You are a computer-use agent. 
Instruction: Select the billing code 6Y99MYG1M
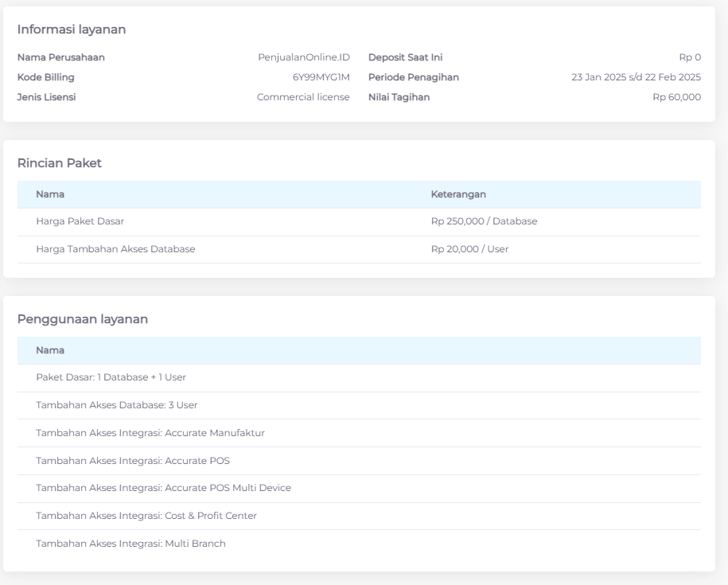321,77
